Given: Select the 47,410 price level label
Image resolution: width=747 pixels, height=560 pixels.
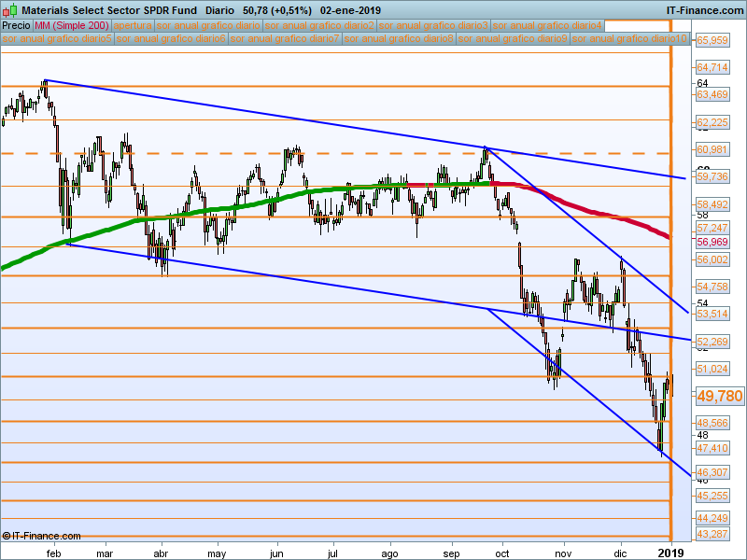Looking at the screenshot, I should click(712, 448).
